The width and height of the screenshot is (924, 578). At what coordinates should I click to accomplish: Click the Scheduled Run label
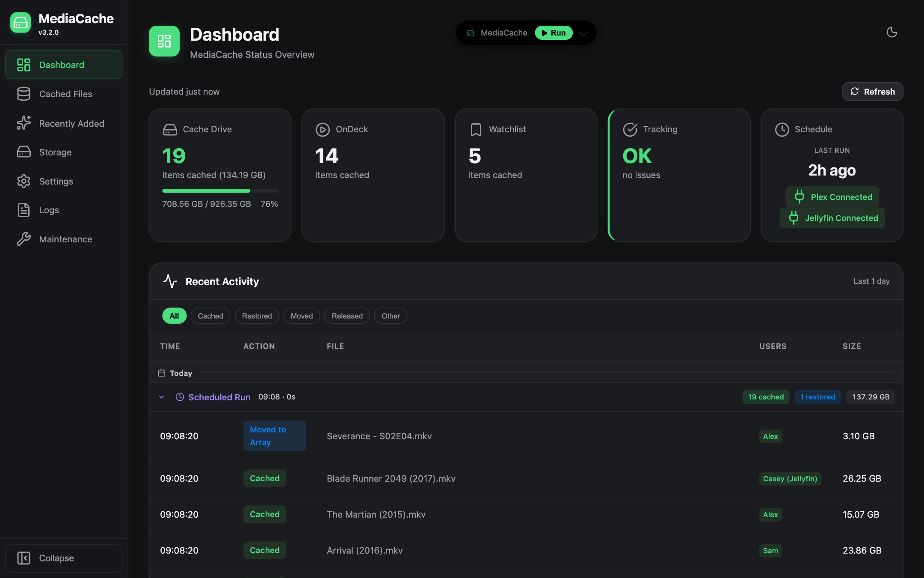(219, 397)
